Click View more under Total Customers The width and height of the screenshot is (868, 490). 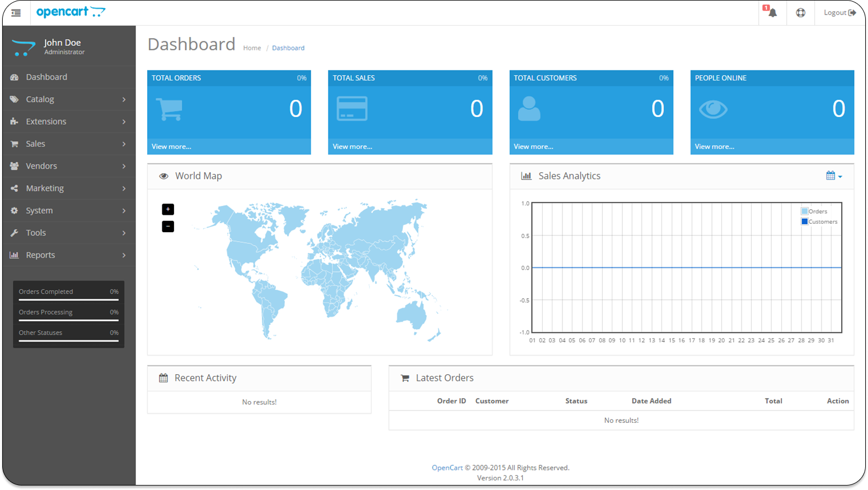(533, 147)
